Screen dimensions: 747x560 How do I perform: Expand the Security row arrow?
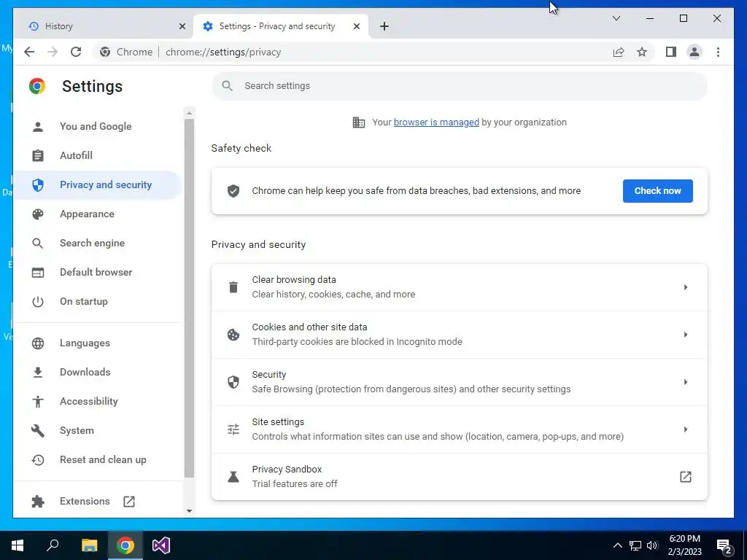(x=686, y=382)
